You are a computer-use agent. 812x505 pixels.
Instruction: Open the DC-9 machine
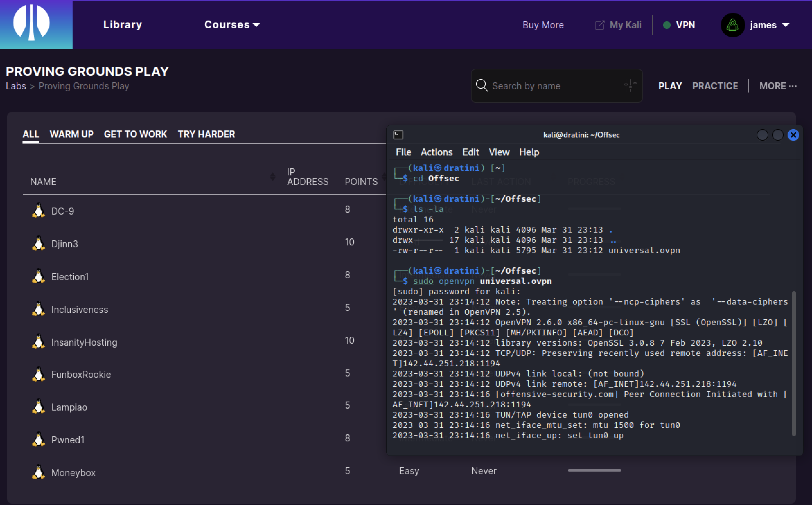[x=62, y=211]
